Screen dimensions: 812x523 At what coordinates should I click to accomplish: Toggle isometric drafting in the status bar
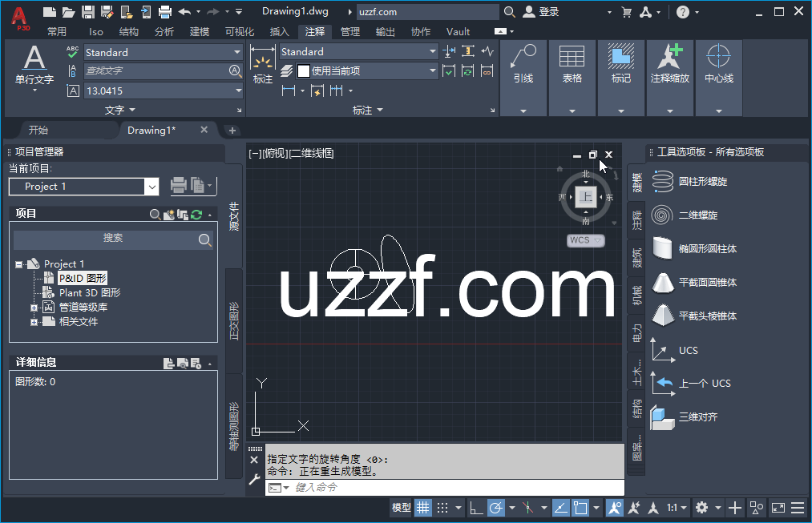(527, 508)
